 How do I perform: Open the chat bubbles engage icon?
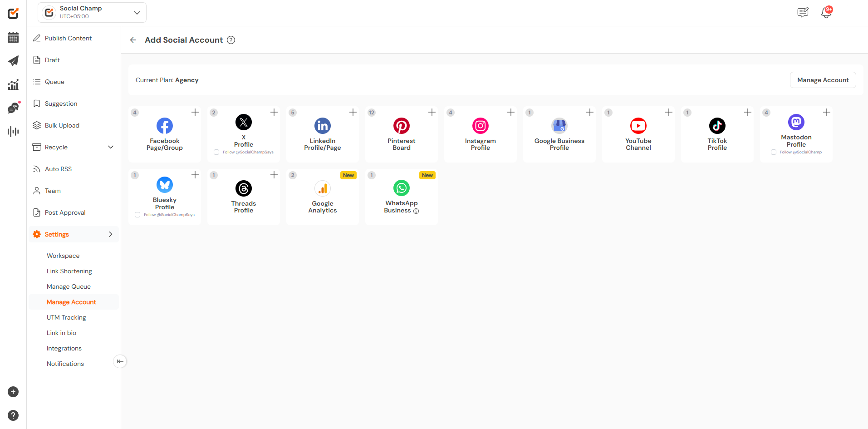(14, 108)
